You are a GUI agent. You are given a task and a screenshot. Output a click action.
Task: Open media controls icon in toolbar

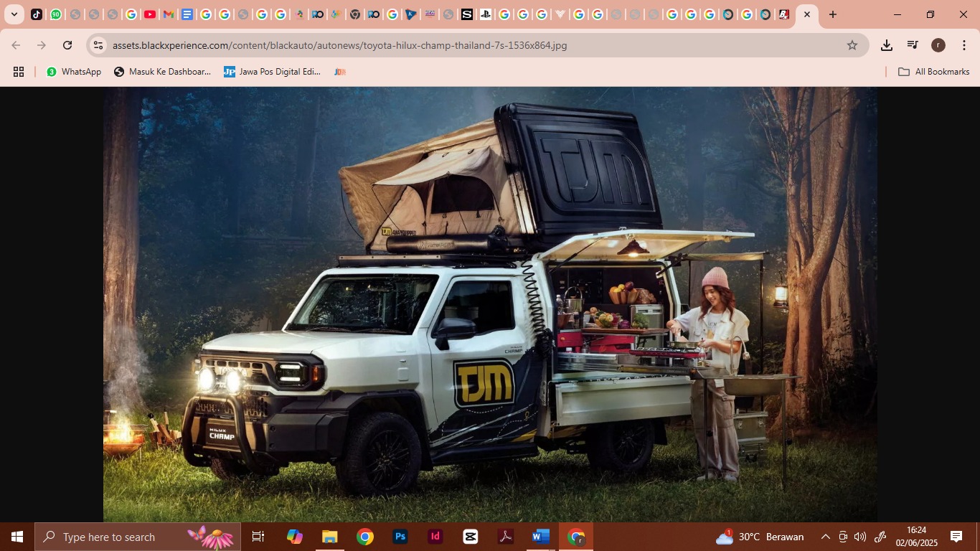point(913,45)
